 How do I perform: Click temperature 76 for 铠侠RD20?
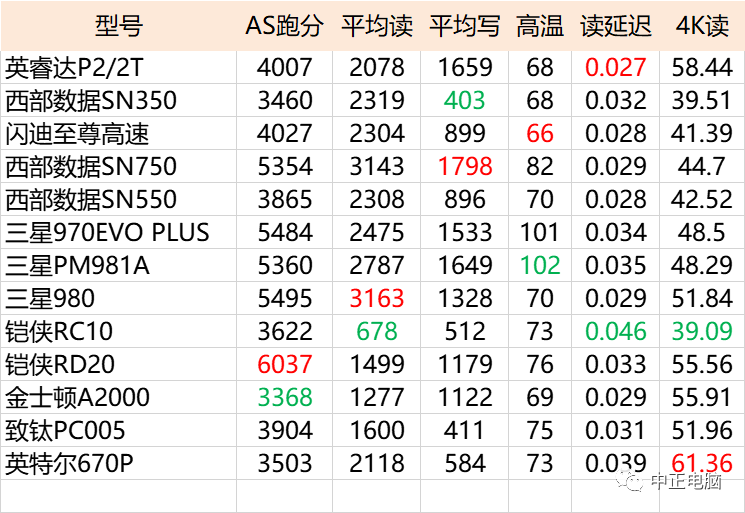[540, 364]
